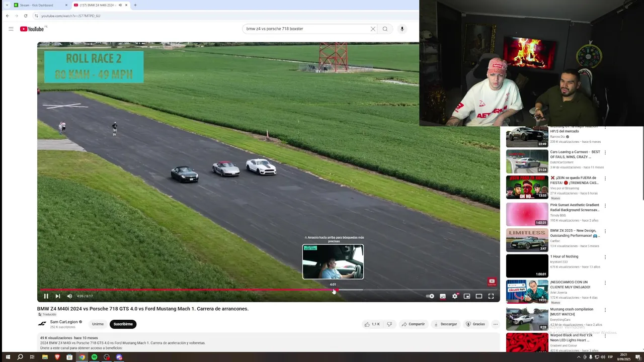The height and width of the screenshot is (362, 644).
Task: Open Spotify from taskbar
Action: 94,357
